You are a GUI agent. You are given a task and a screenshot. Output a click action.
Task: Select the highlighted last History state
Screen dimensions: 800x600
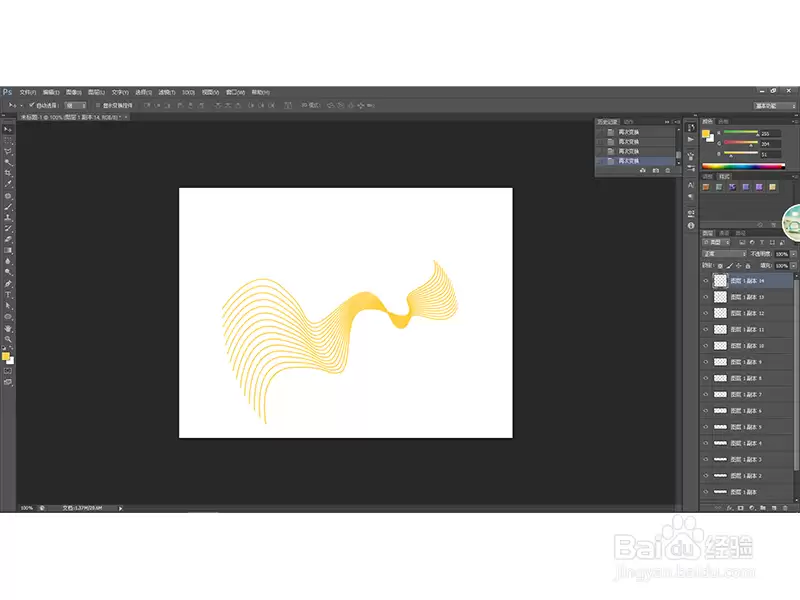coord(636,161)
